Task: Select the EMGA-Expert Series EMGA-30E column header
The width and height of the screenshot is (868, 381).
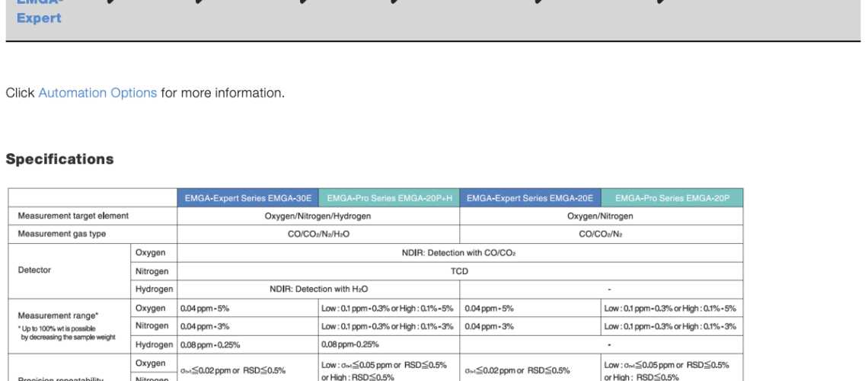Action: click(x=248, y=197)
